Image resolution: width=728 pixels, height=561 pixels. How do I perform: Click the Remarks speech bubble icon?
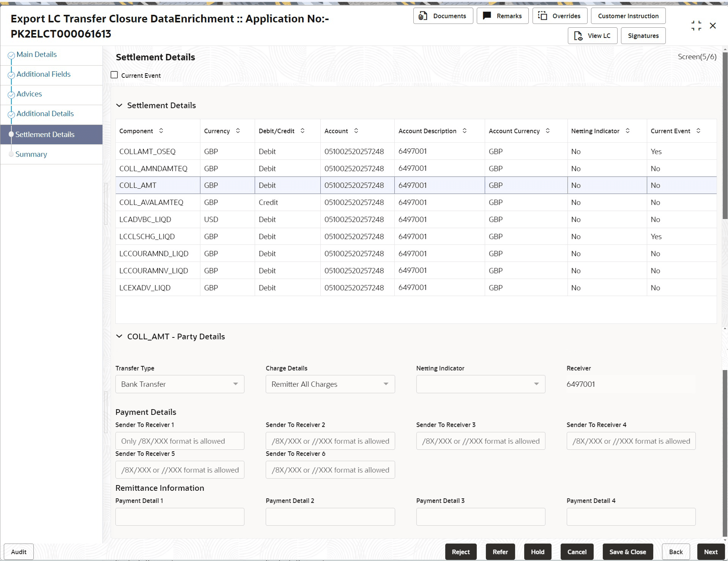[x=487, y=16]
